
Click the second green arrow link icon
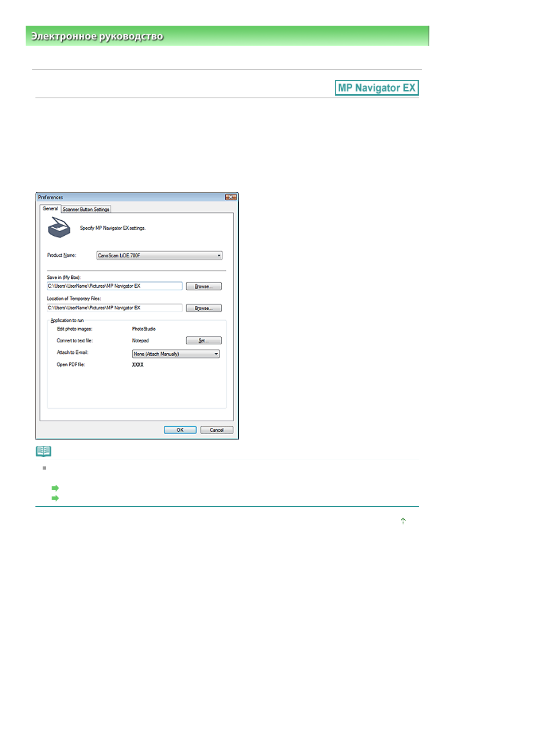pos(55,498)
